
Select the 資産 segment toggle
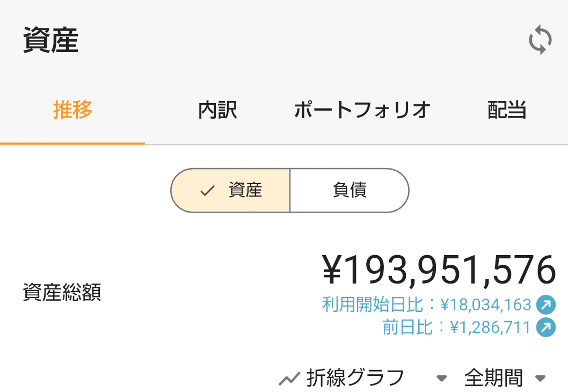tap(231, 191)
